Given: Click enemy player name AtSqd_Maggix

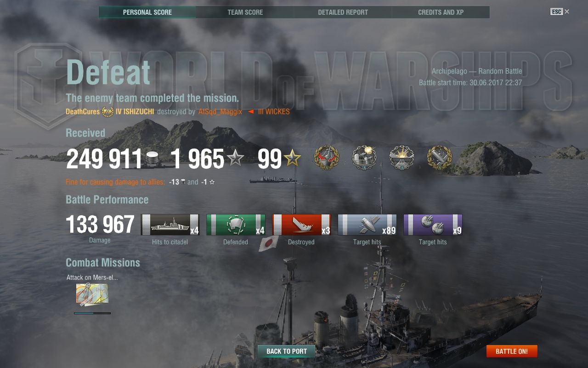Looking at the screenshot, I should (x=220, y=111).
